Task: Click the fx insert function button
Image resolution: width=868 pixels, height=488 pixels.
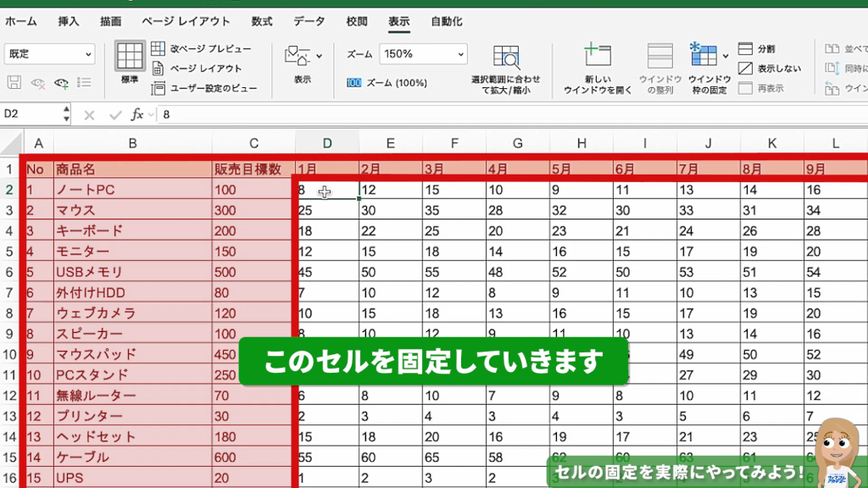Action: pyautogui.click(x=136, y=114)
